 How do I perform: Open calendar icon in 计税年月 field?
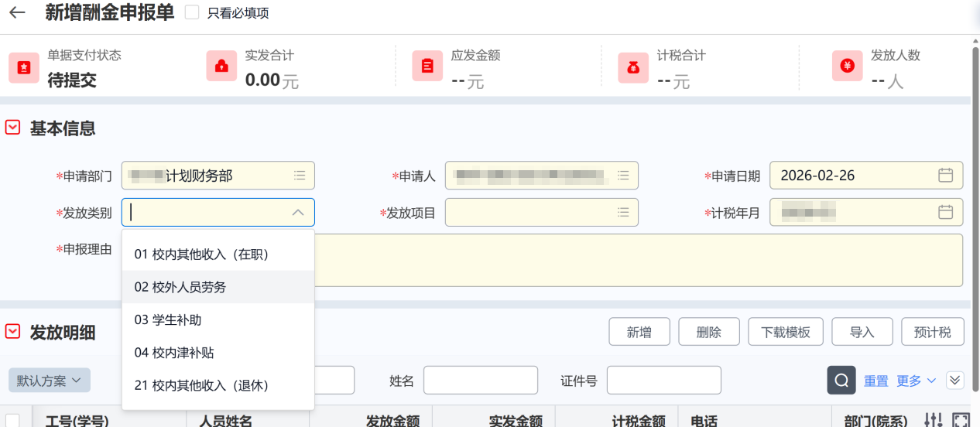pos(945,212)
